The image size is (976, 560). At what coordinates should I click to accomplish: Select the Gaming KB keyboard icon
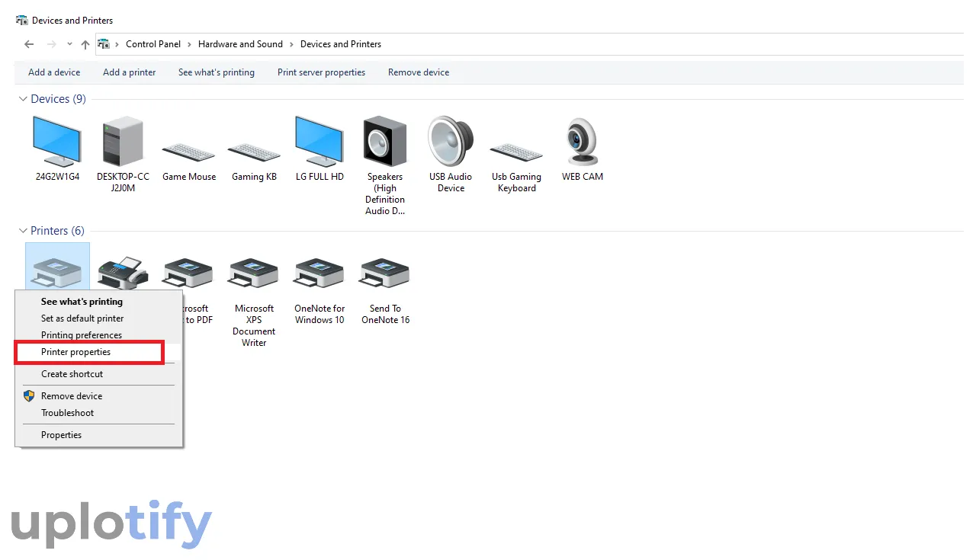click(x=254, y=152)
